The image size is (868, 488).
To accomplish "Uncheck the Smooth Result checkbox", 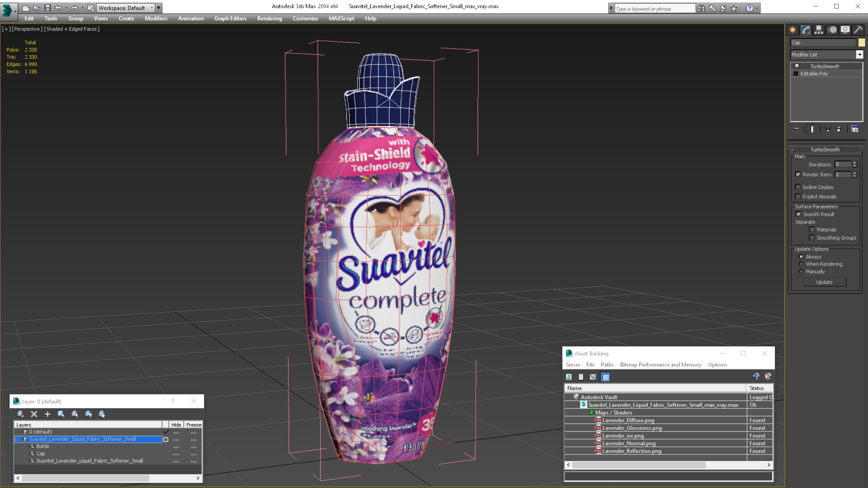I will [798, 214].
